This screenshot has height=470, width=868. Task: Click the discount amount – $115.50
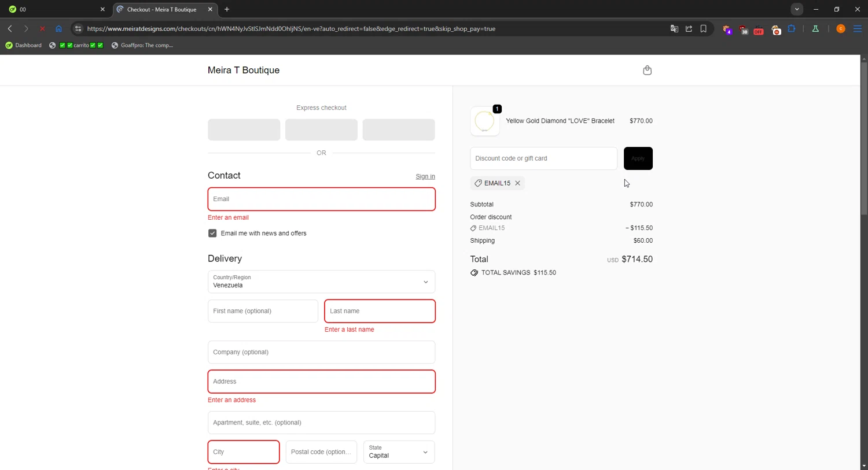click(x=639, y=228)
